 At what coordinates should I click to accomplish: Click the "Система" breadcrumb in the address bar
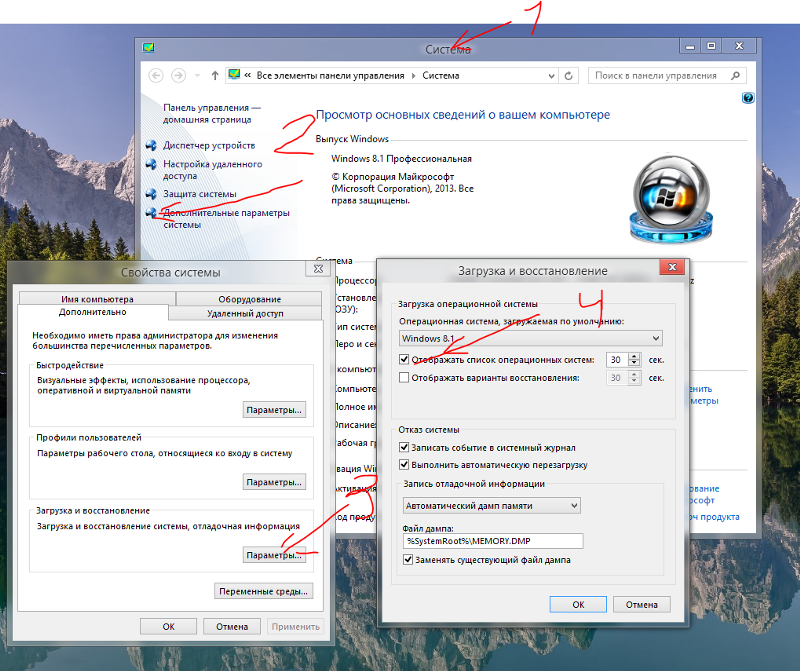[x=441, y=76]
